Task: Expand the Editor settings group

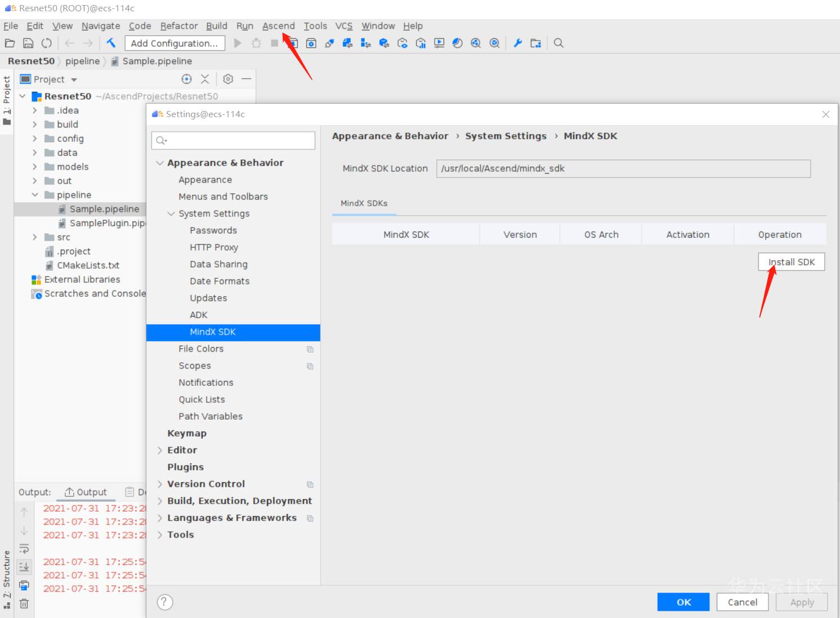Action: point(160,450)
